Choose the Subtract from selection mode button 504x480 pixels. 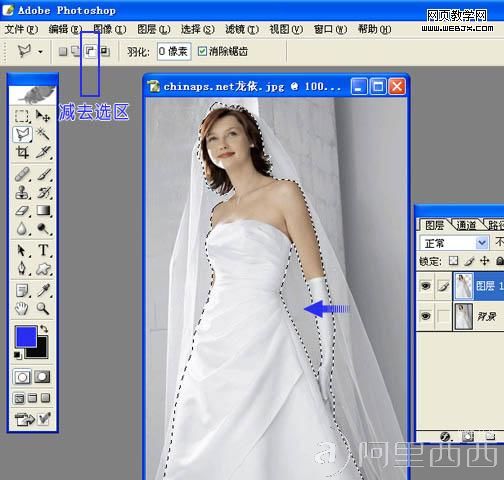(x=90, y=51)
